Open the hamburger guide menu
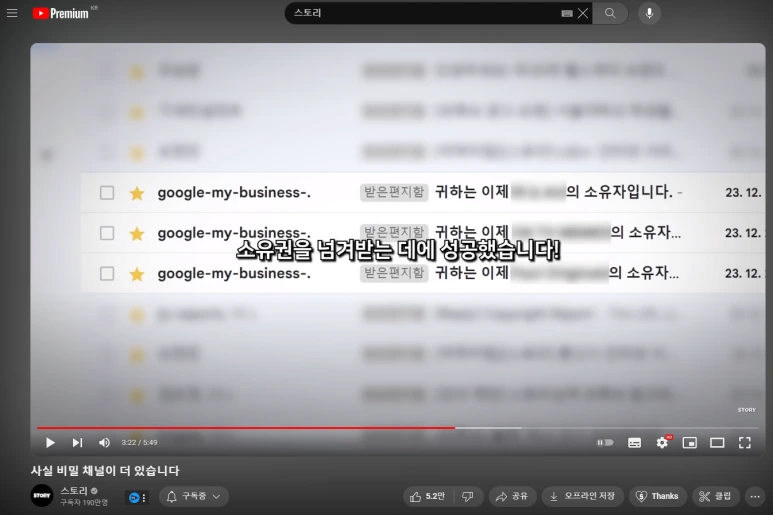 click(x=12, y=13)
